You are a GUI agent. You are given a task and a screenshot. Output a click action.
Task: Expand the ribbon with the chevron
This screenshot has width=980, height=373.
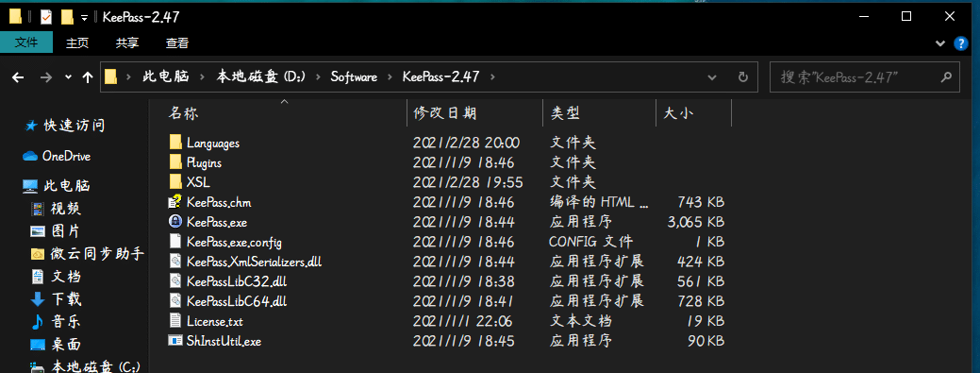[940, 43]
